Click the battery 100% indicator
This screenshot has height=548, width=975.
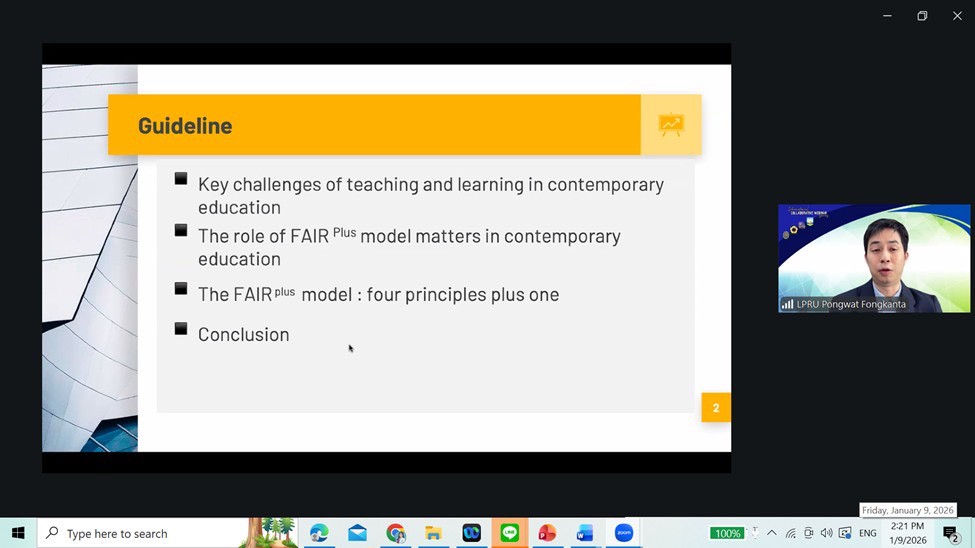(x=727, y=533)
